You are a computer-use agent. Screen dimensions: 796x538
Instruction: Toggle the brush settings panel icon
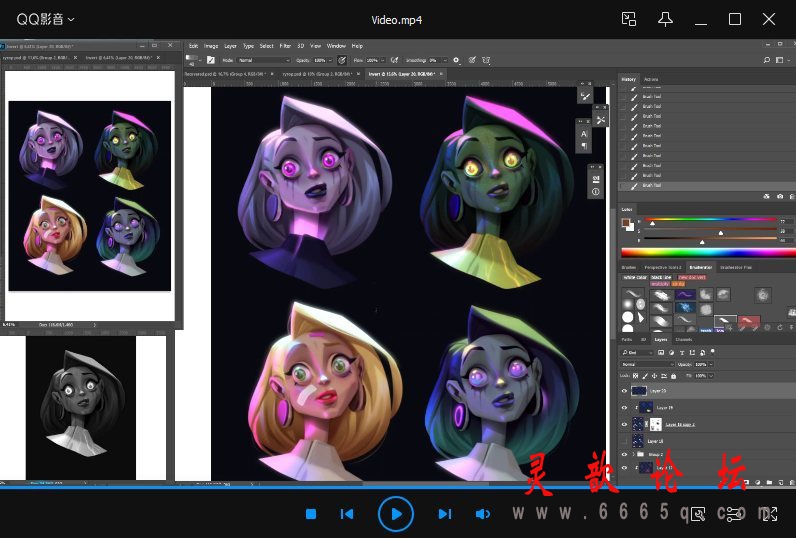point(211,60)
